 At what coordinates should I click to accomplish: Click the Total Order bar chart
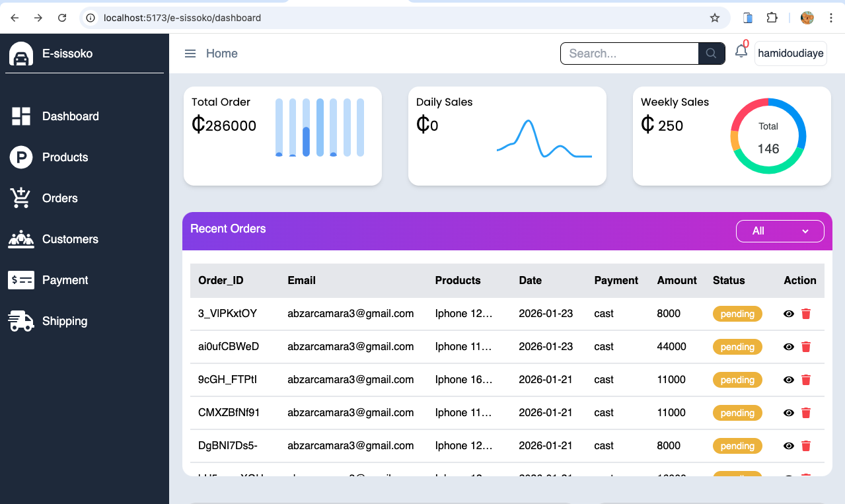[x=320, y=127]
